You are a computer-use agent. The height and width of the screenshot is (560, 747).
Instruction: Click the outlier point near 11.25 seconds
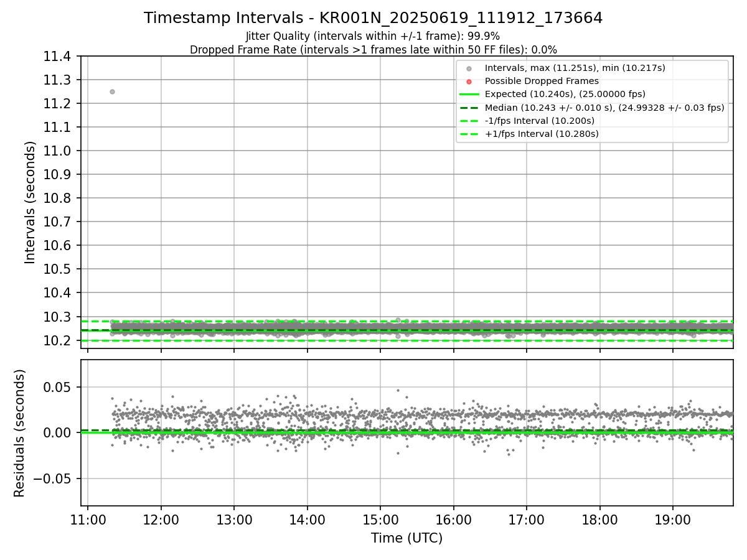pos(112,91)
